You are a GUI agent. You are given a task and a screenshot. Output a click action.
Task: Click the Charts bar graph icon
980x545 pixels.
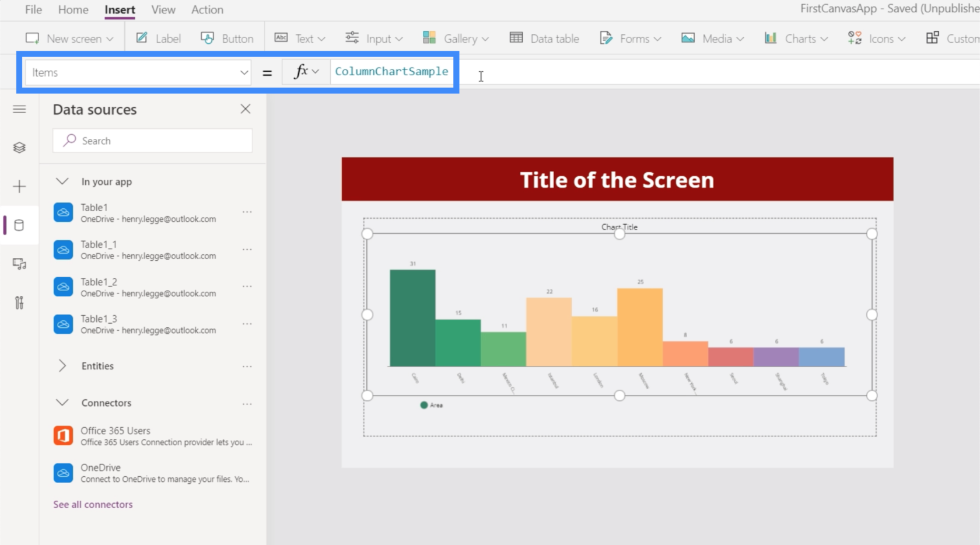771,38
